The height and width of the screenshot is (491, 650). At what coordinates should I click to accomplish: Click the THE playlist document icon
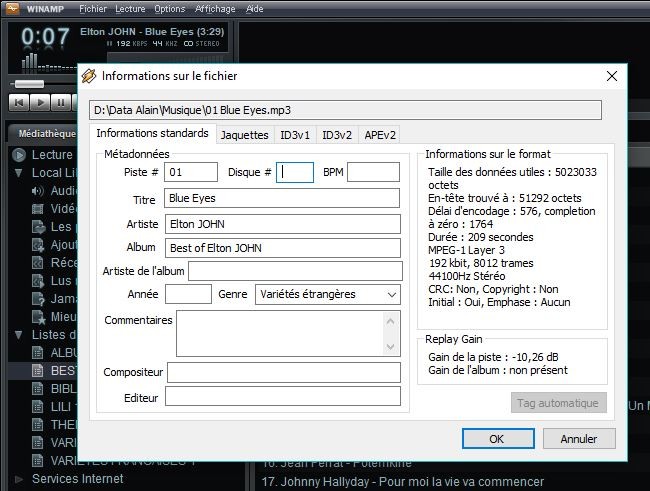[37, 424]
